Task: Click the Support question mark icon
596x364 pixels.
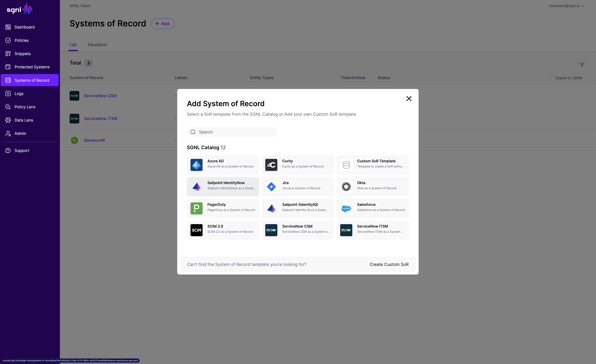Action: 8,150
